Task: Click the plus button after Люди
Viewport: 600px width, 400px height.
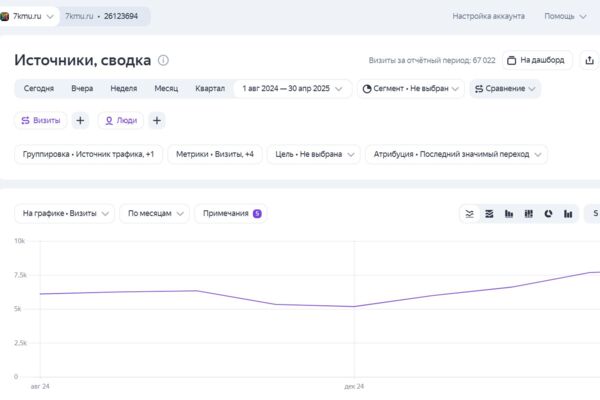Action: tap(157, 121)
